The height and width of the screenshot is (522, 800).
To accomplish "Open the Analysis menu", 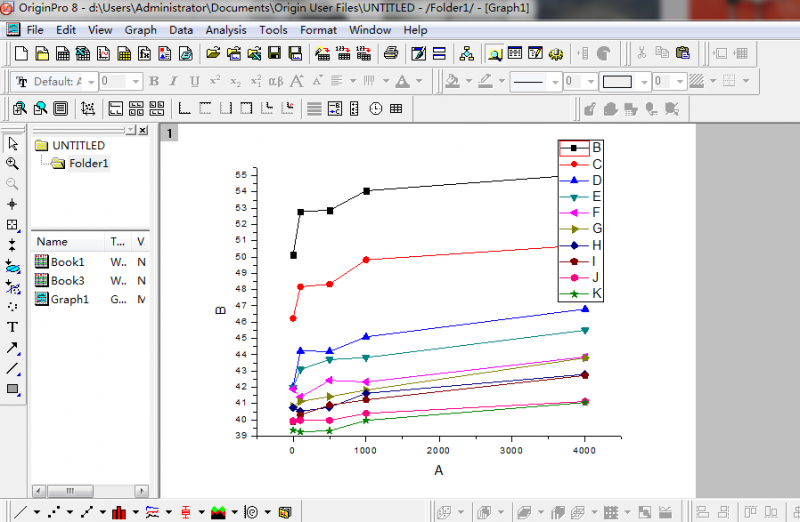I will click(226, 30).
